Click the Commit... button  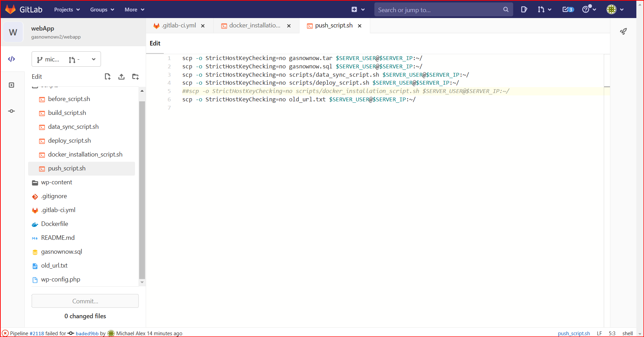(85, 301)
